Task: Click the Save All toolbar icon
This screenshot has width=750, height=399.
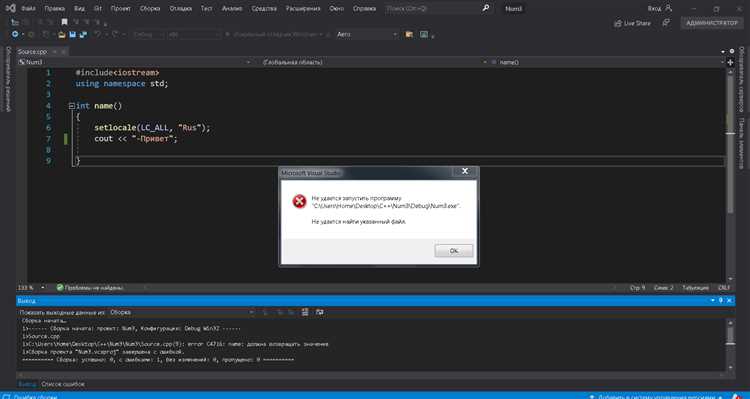Action: [x=83, y=34]
